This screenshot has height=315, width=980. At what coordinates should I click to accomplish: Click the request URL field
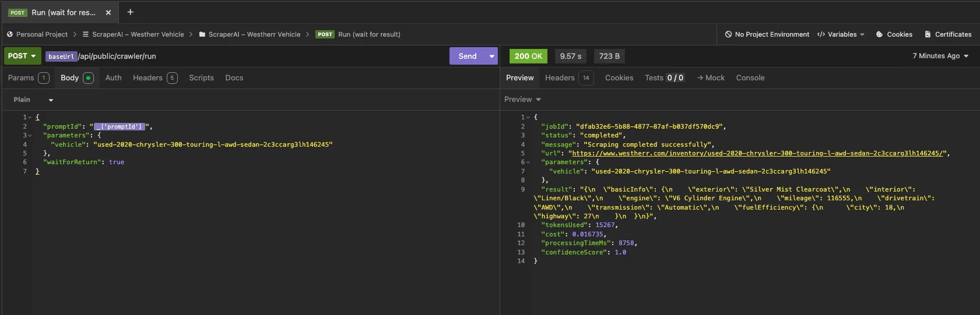click(x=245, y=56)
